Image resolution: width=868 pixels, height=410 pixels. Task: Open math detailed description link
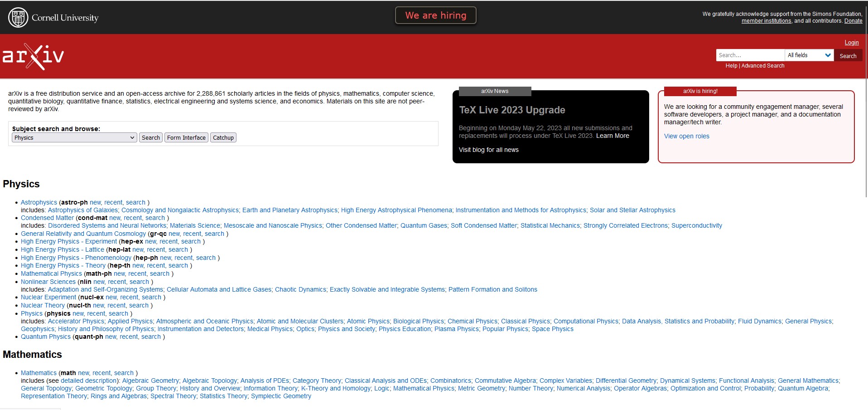(x=89, y=381)
